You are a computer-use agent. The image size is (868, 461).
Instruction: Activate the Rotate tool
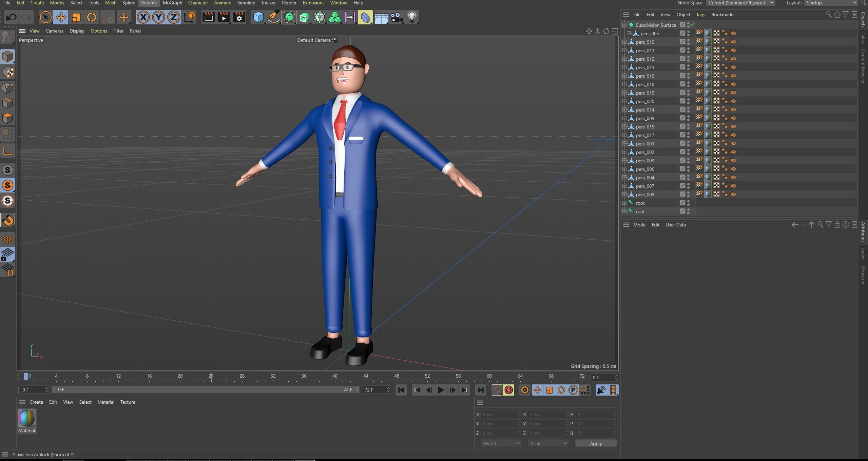pos(91,17)
